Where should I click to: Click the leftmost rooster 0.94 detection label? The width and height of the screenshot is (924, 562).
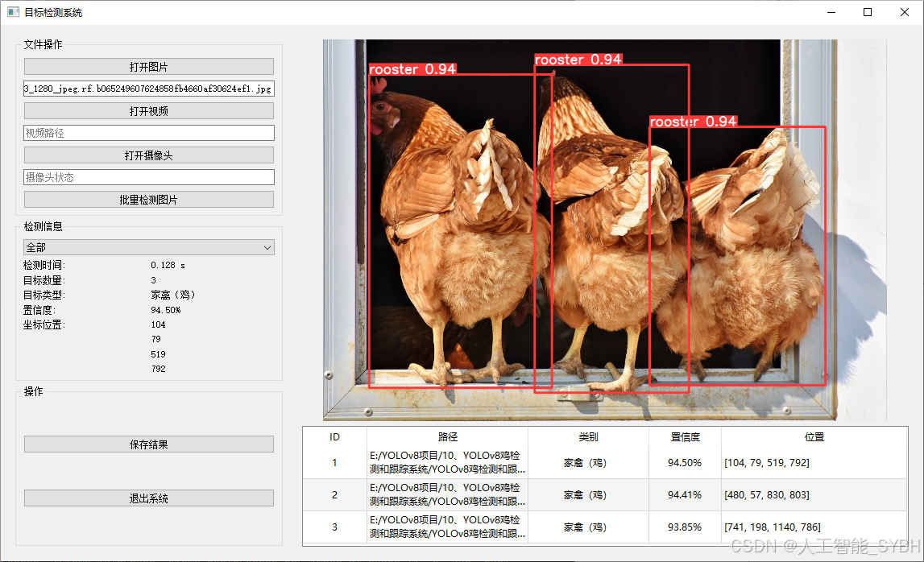tap(412, 69)
